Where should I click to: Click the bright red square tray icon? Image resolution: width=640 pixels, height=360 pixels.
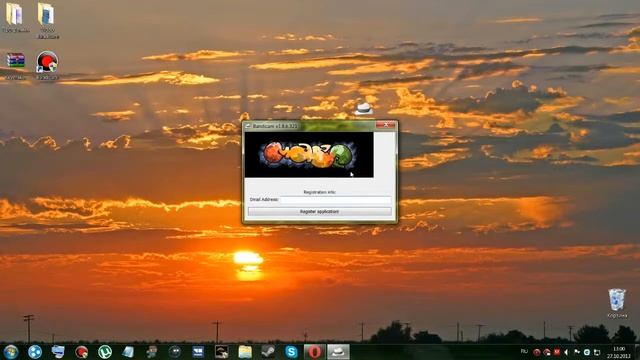[x=557, y=352]
